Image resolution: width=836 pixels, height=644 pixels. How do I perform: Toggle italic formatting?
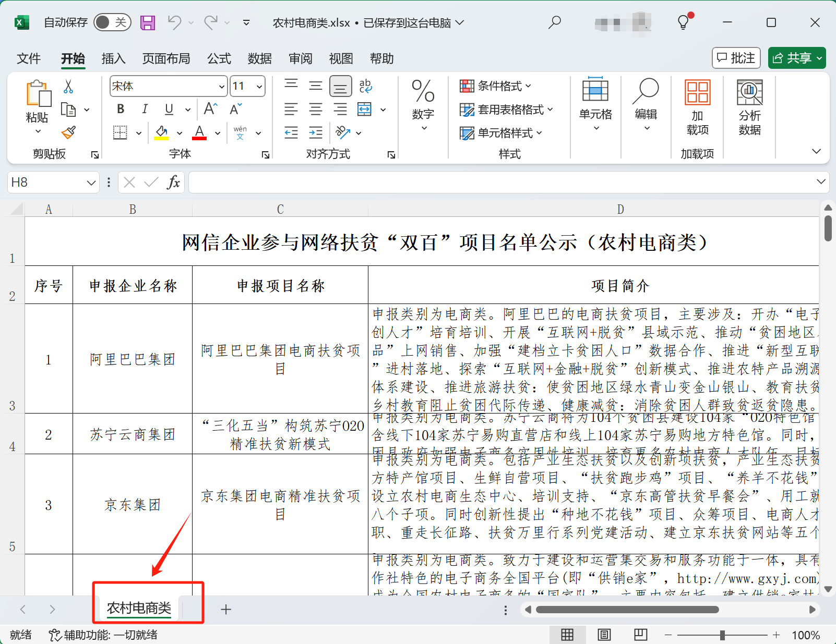[x=145, y=109]
